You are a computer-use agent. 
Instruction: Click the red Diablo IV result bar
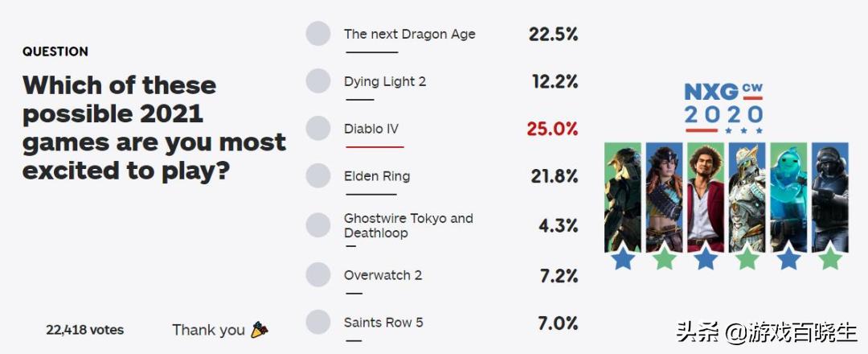[x=375, y=147]
